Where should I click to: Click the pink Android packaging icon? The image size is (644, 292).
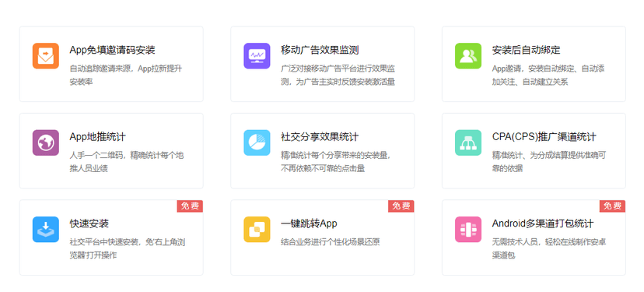467,230
